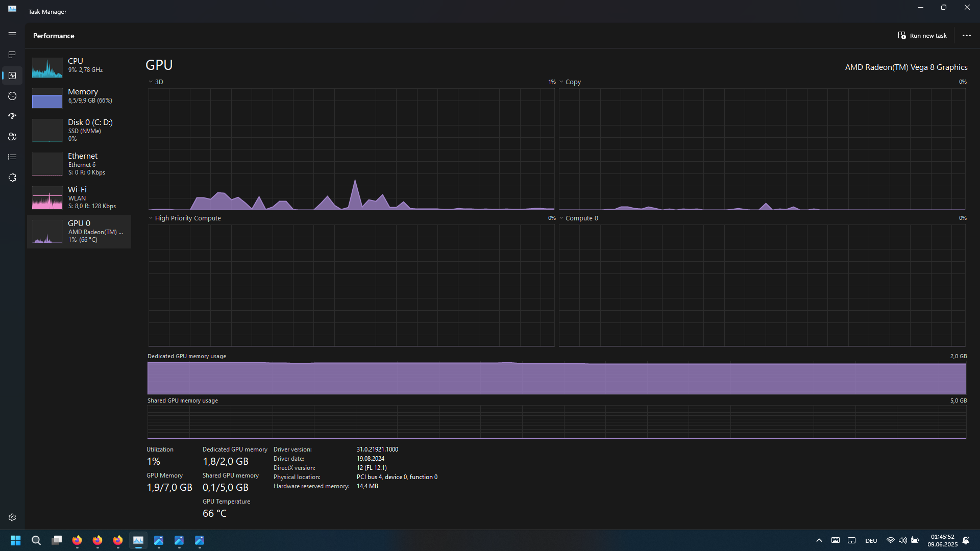Click the AMD Radeon(TM) Vega 8 Graphics title

pyautogui.click(x=906, y=67)
